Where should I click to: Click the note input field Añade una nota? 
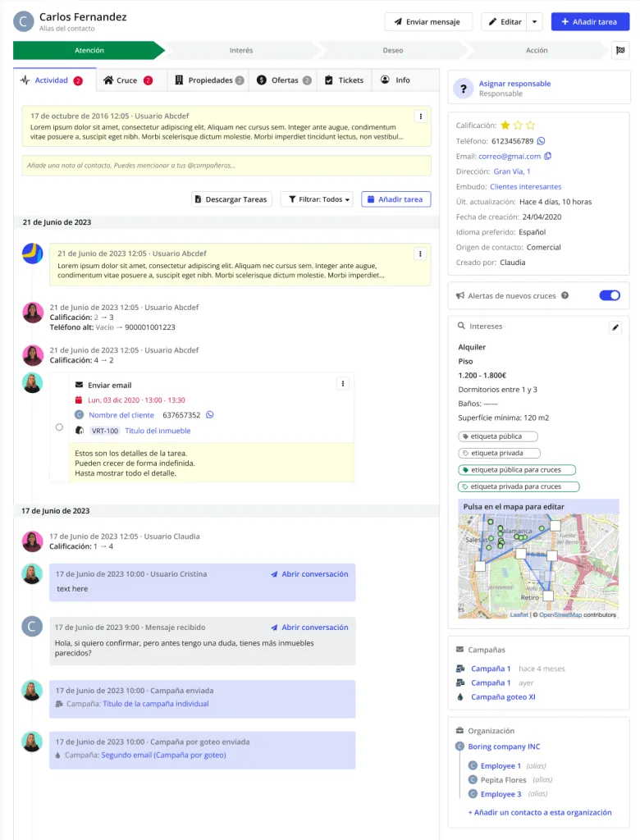[x=226, y=166]
